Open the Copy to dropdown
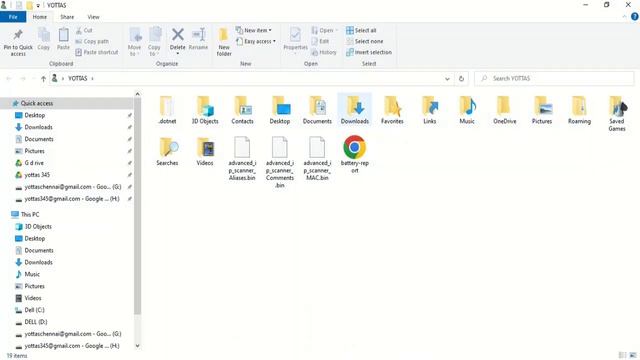 pyautogui.click(x=154, y=42)
